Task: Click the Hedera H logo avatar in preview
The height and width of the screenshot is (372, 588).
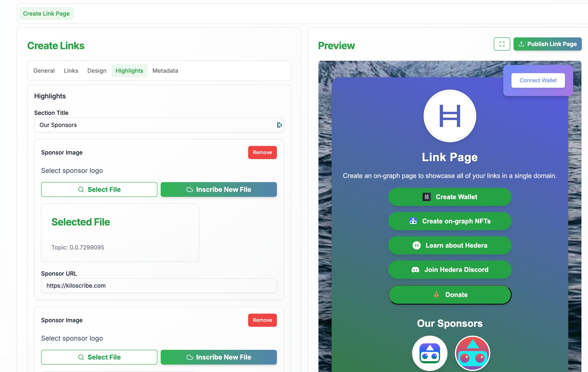Action: coord(450,116)
